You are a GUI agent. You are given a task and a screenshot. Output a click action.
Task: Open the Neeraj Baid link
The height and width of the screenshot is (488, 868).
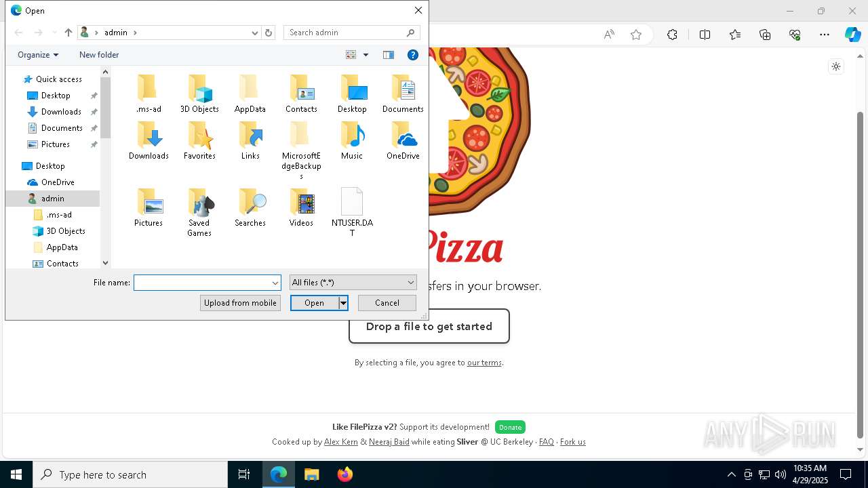point(389,442)
